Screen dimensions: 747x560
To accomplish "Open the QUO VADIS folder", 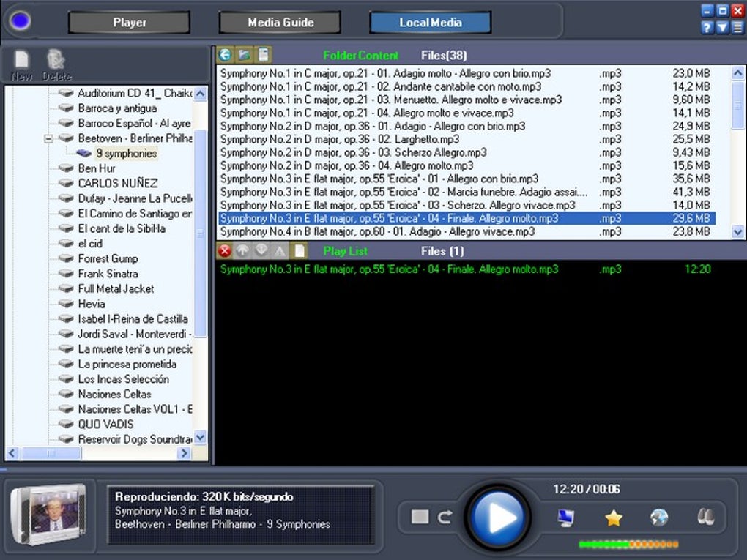I will (x=105, y=424).
